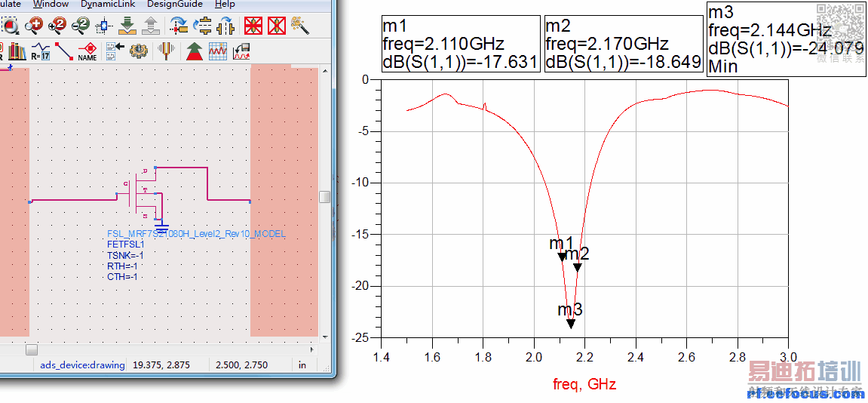Click the tuning fork tune parameters icon
Viewport: 868px width, 403px height.
(x=166, y=51)
